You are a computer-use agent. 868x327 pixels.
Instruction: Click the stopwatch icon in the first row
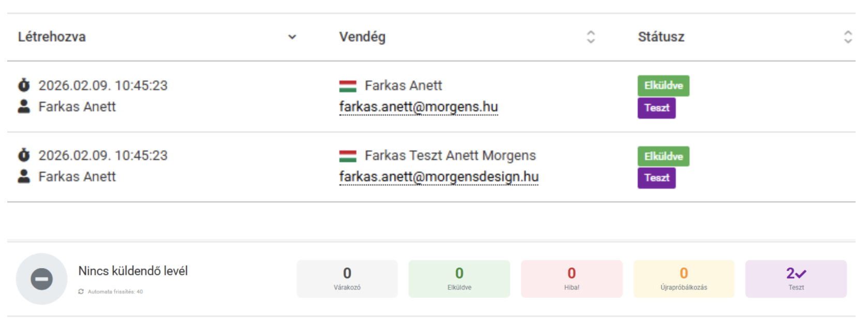point(24,85)
